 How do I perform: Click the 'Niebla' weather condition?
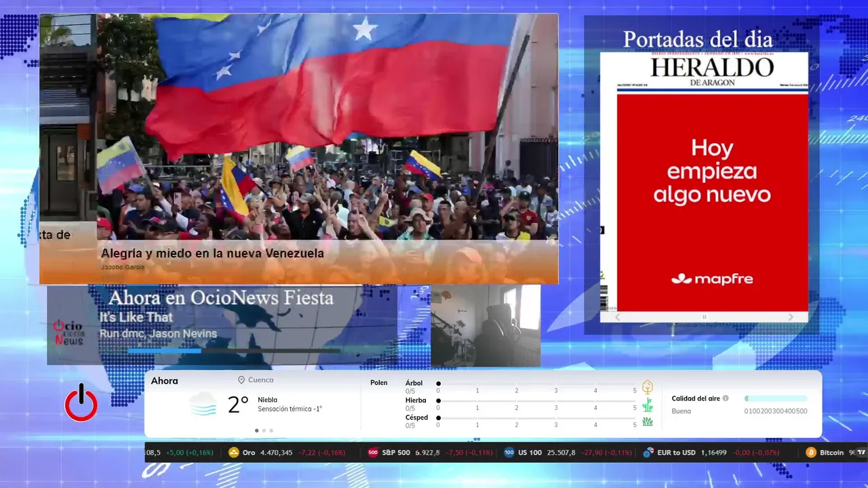click(x=267, y=400)
